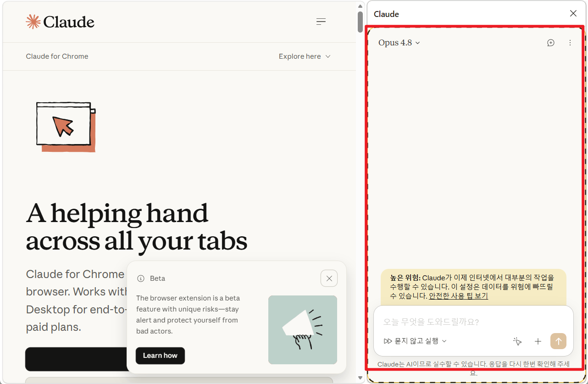Start a new chat in Claude panel
The height and width of the screenshot is (384, 588).
pyautogui.click(x=551, y=43)
